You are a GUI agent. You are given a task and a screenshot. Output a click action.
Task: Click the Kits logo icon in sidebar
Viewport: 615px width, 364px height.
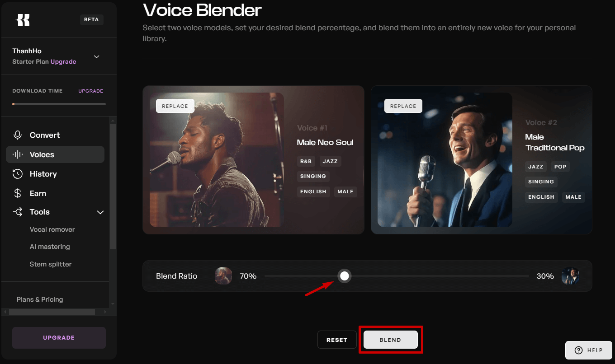click(x=23, y=20)
